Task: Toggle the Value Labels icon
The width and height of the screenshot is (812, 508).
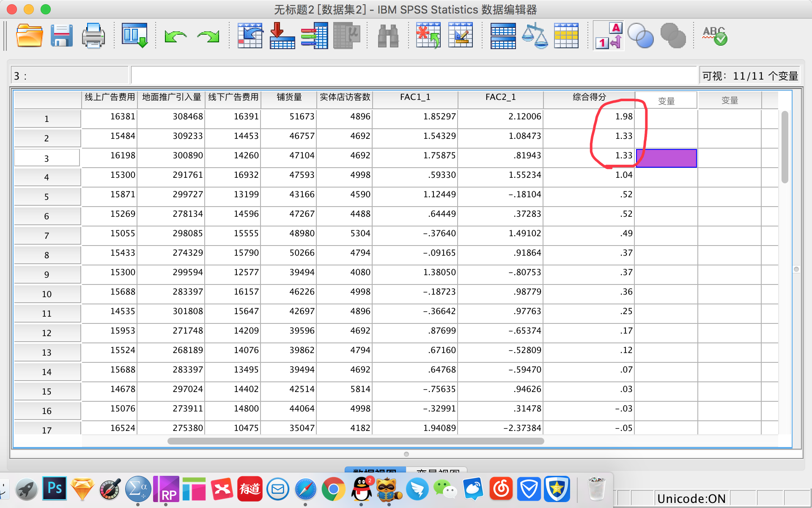Action: 609,36
